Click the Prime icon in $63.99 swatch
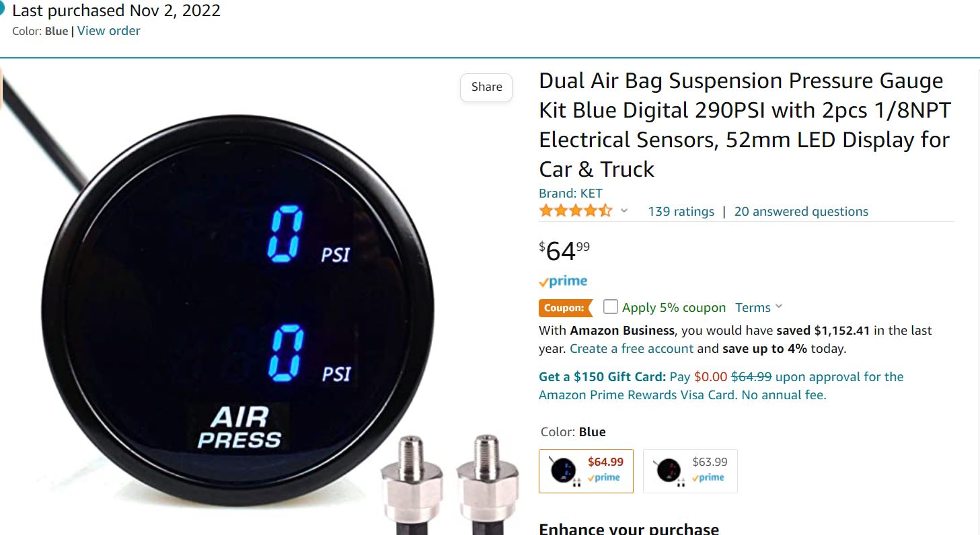Image resolution: width=980 pixels, height=535 pixels. point(708,478)
